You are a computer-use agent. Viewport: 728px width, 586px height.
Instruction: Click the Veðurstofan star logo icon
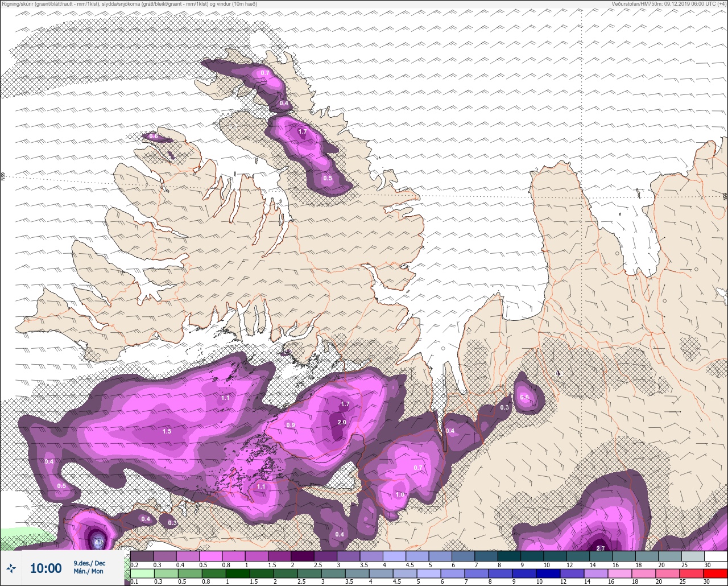11,568
